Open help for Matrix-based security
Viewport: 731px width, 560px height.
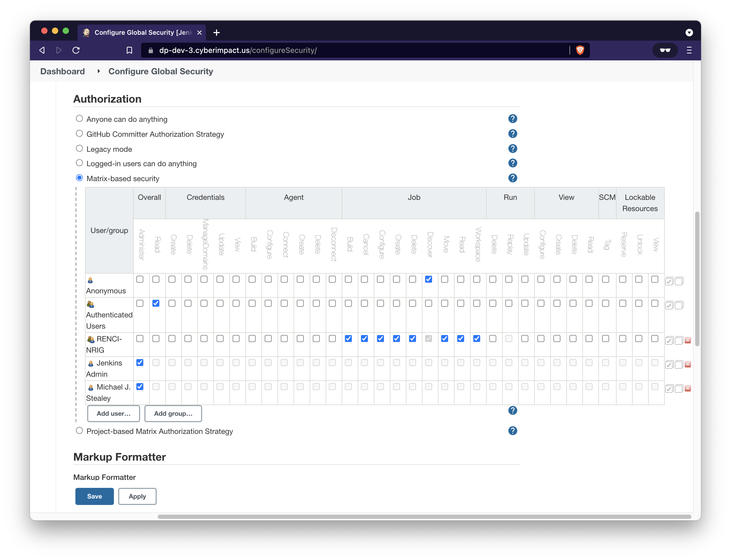tap(512, 178)
